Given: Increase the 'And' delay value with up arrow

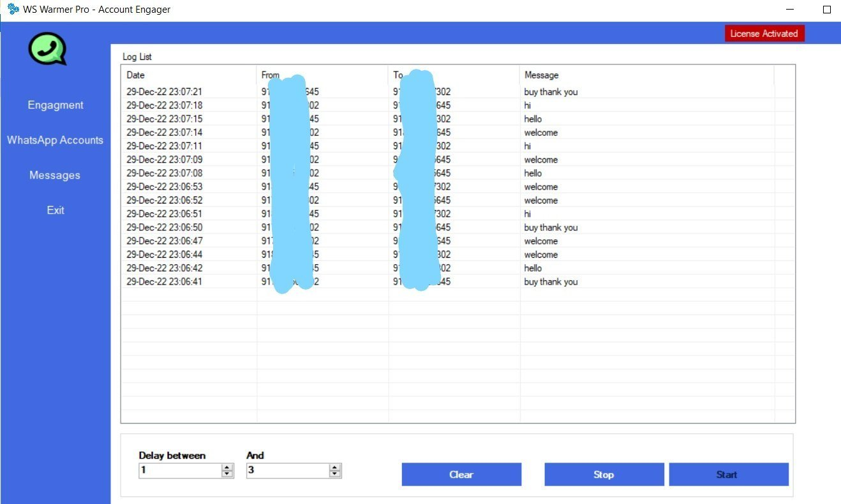Looking at the screenshot, I should [x=335, y=467].
